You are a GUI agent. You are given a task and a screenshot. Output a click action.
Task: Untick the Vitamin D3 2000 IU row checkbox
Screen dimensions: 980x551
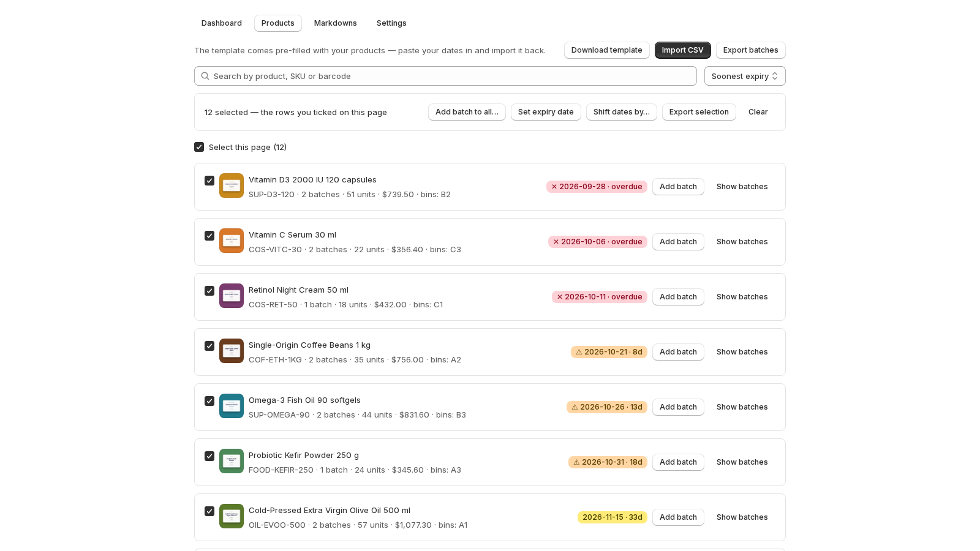pos(209,181)
